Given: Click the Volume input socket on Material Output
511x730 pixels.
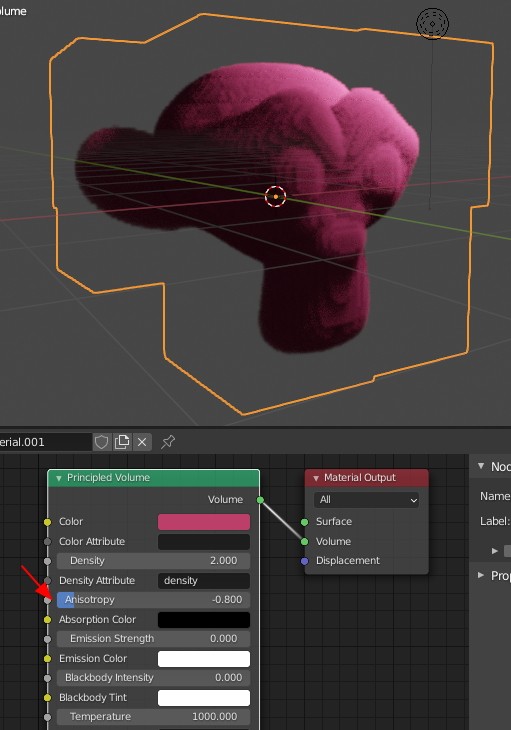Looking at the screenshot, I should coord(304,541).
